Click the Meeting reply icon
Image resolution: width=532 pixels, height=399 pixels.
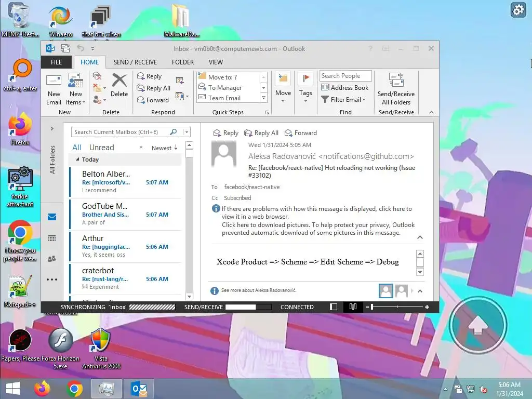pyautogui.click(x=180, y=81)
